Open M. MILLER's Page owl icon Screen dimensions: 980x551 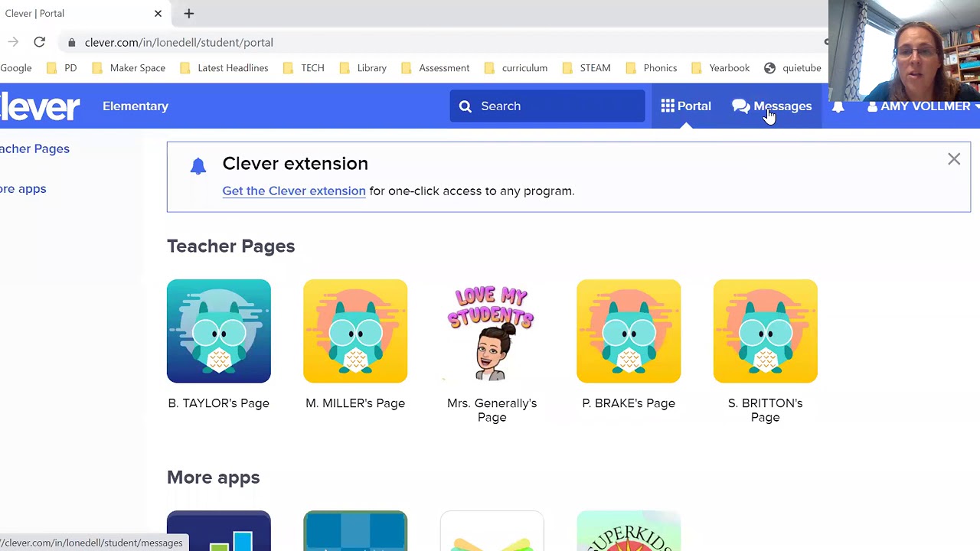(x=355, y=331)
